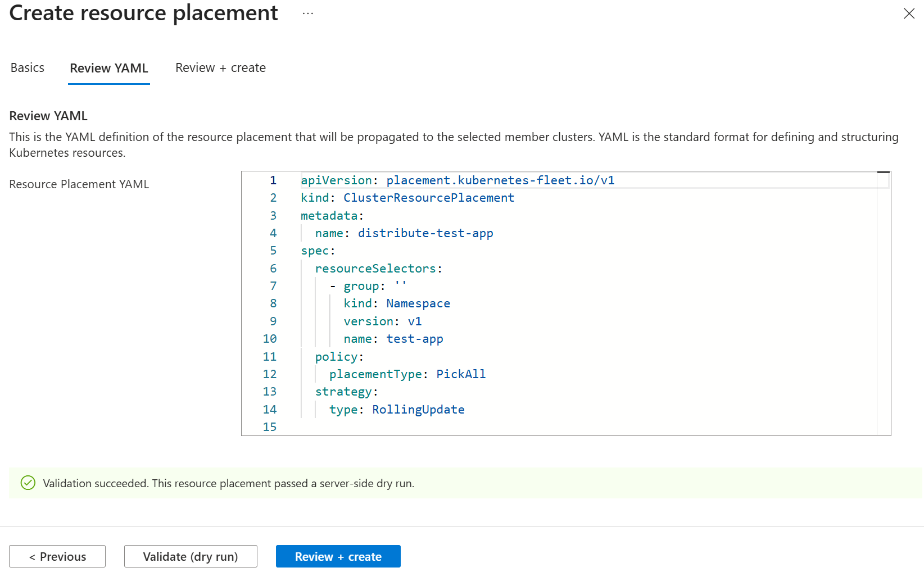Go to the Review + create tab
Screen dimensions: 924x572
coord(220,68)
